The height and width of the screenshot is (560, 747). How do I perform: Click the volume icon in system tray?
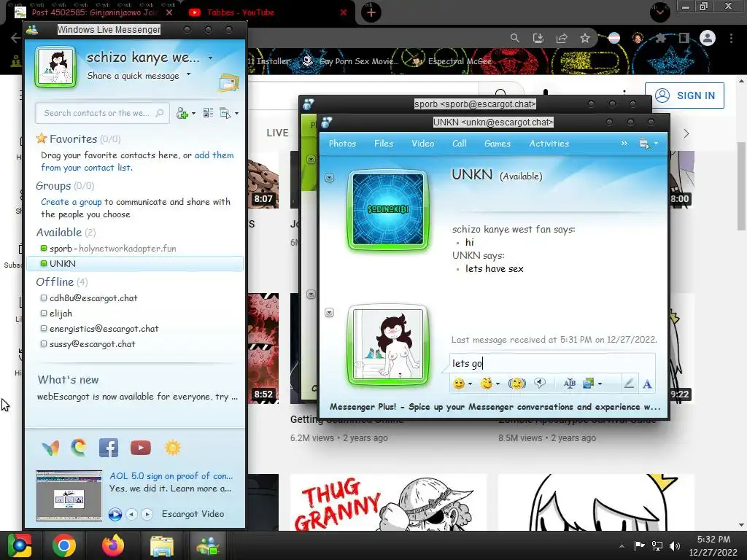[675, 546]
